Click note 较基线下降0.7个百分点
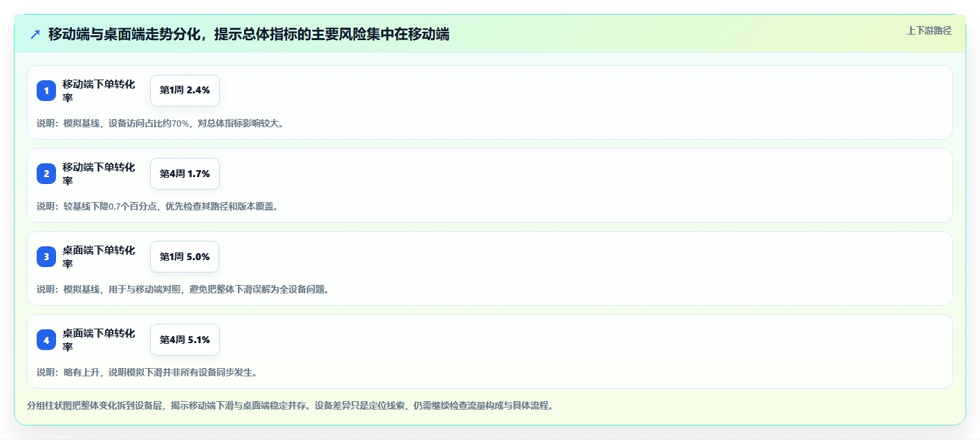This screenshot has height=440, width=980. (x=158, y=206)
